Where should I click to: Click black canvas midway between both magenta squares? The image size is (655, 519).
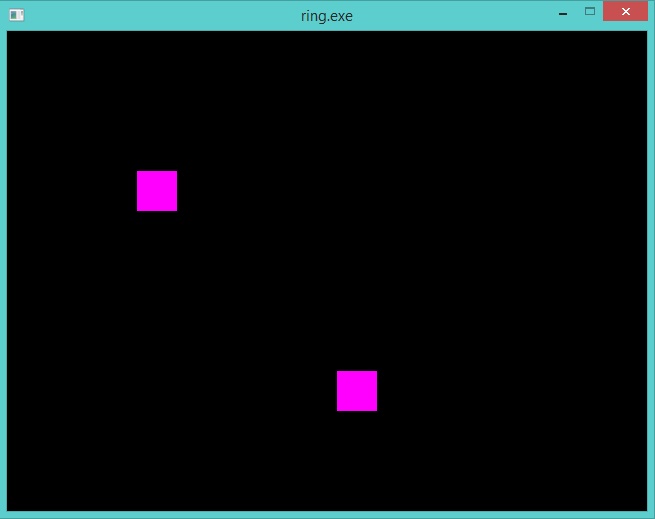pyautogui.click(x=257, y=291)
